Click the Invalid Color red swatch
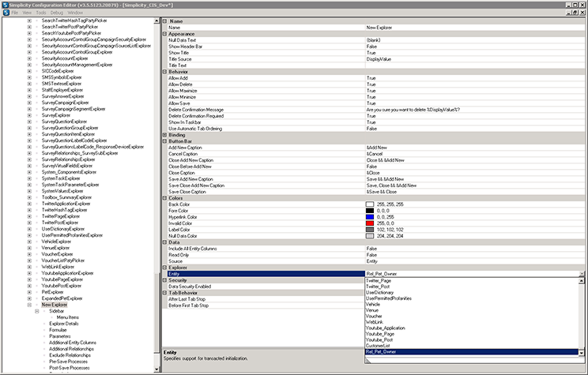 click(370, 223)
